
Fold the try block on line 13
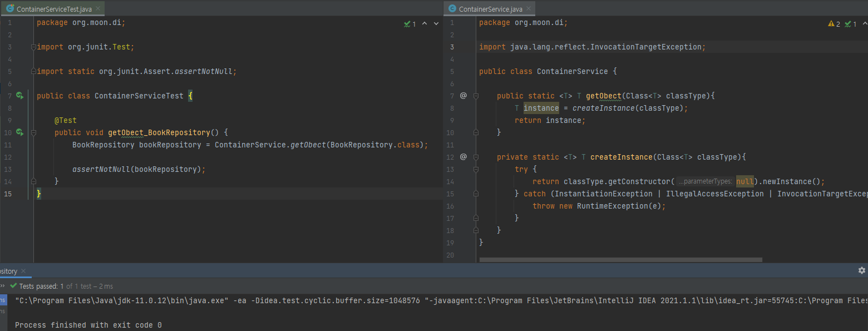coord(476,169)
